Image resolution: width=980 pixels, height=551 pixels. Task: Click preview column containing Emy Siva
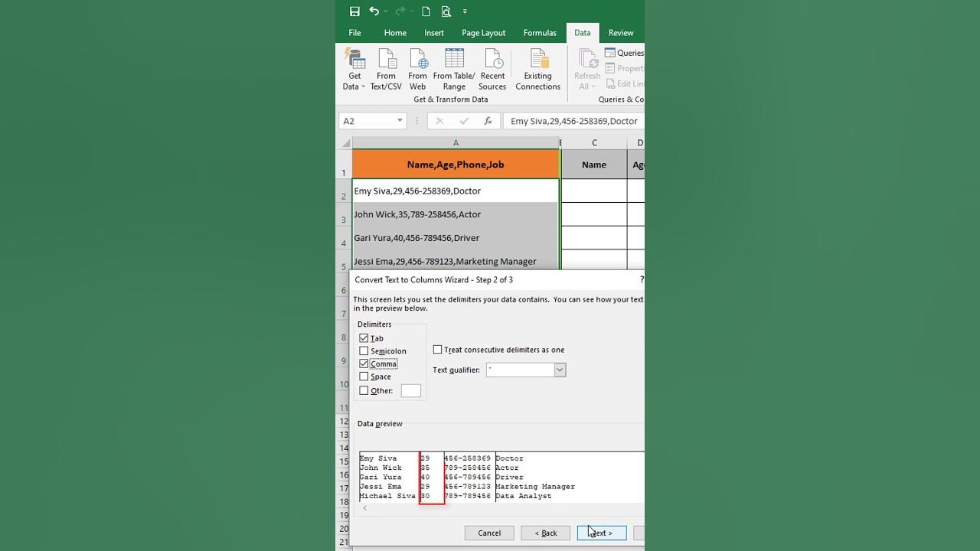click(389, 477)
